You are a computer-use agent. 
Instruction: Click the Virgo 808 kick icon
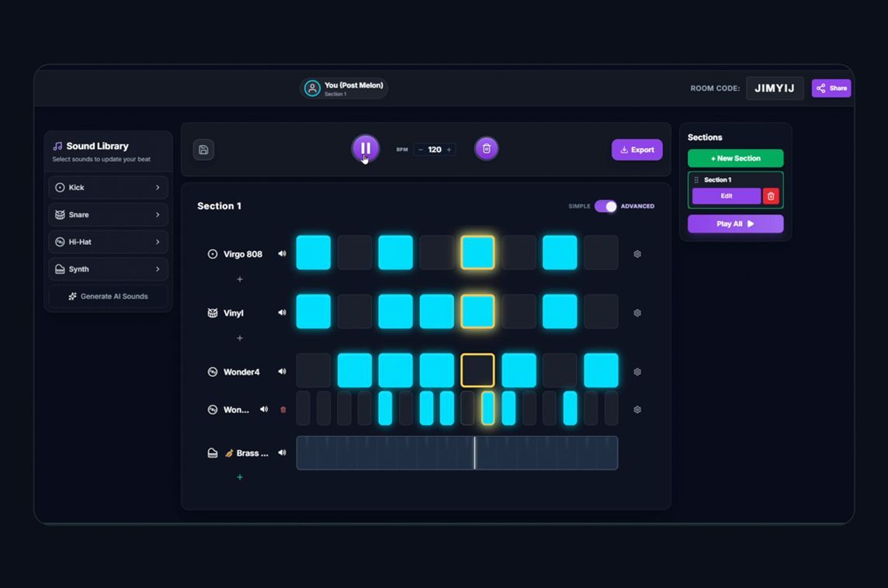(213, 254)
